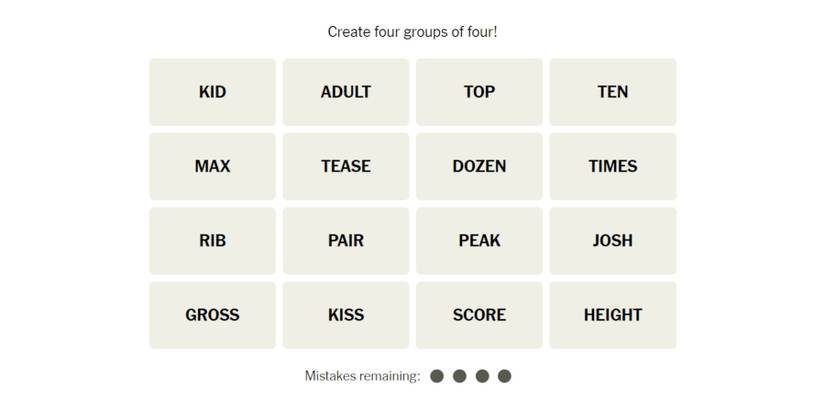Screen dimensions: 825x413
Task: Select the TOP word tile
Action: 479,92
